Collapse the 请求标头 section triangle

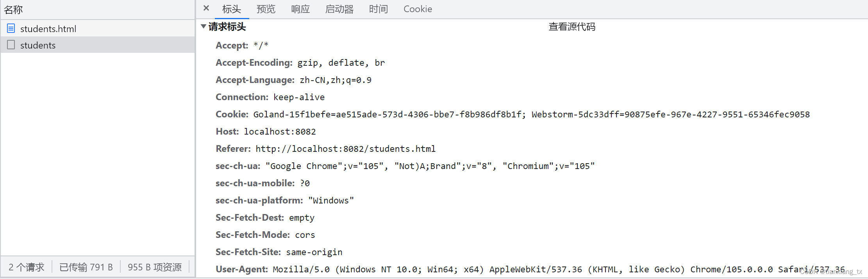click(203, 27)
